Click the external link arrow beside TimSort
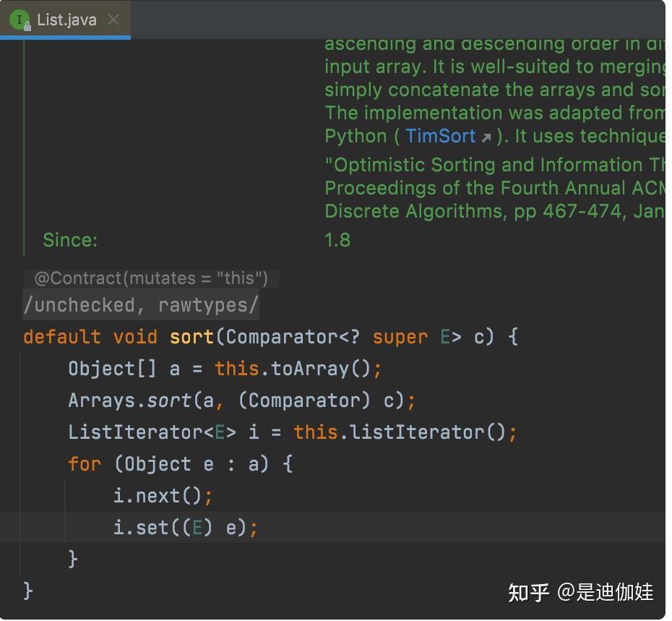Screen dimensions: 672x621 [486, 137]
